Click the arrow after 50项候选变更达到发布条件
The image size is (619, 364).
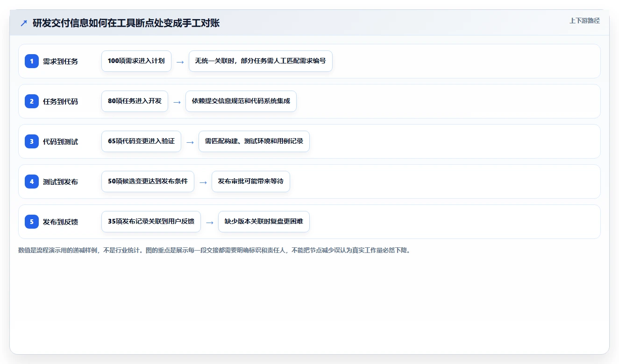coord(203,182)
